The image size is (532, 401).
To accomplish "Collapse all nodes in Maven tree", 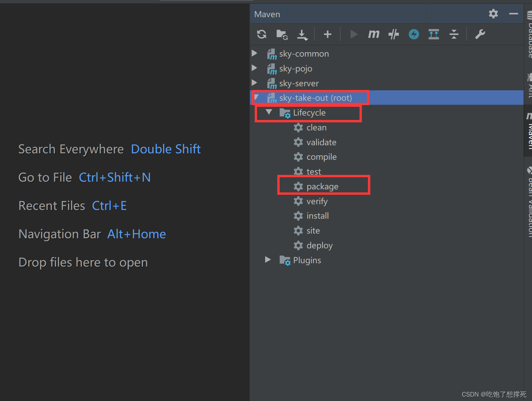I will [x=454, y=34].
